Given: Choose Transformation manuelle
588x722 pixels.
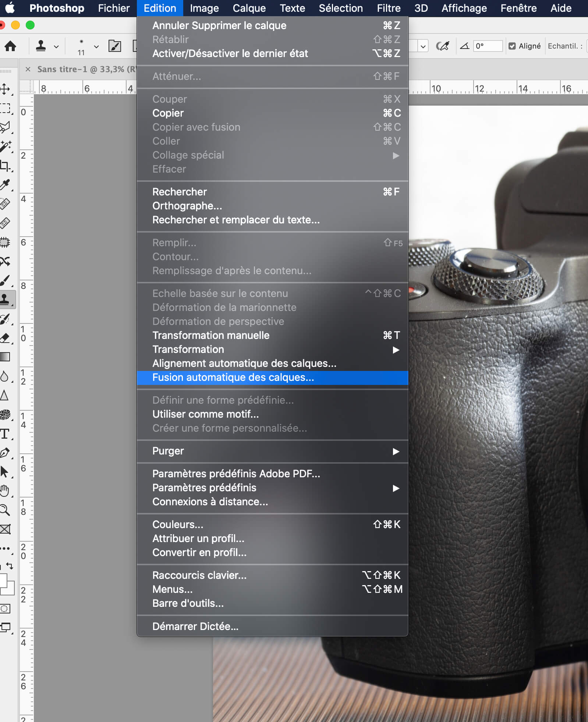Looking at the screenshot, I should click(x=272, y=335).
